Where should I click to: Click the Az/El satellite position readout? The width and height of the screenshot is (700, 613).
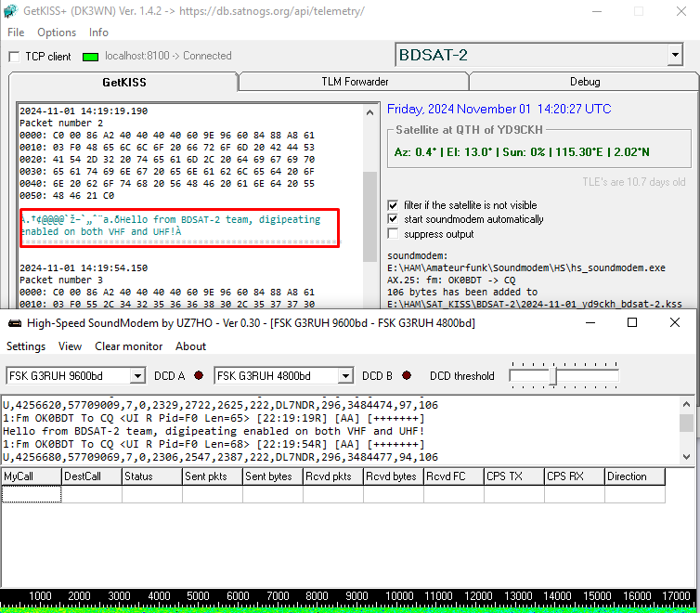[x=522, y=152]
